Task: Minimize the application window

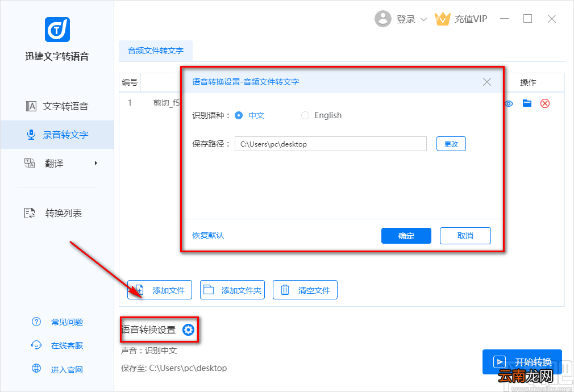Action: 505,19
